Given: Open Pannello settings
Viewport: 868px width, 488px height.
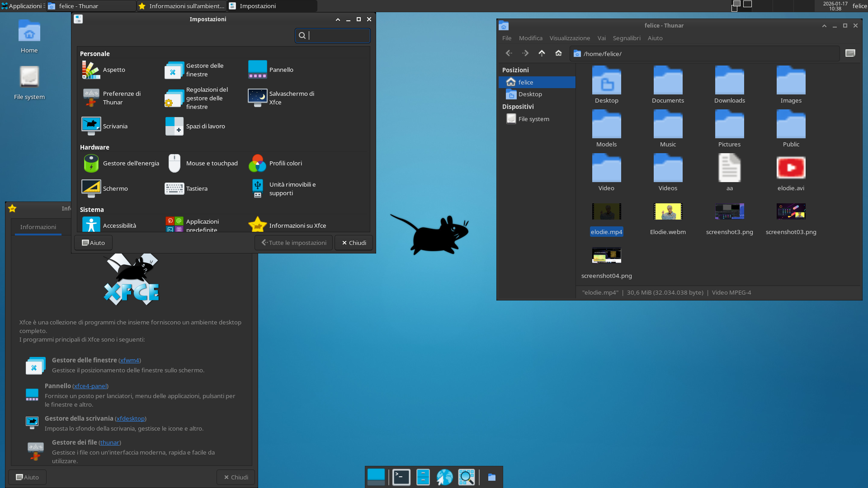Looking at the screenshot, I should click(270, 70).
